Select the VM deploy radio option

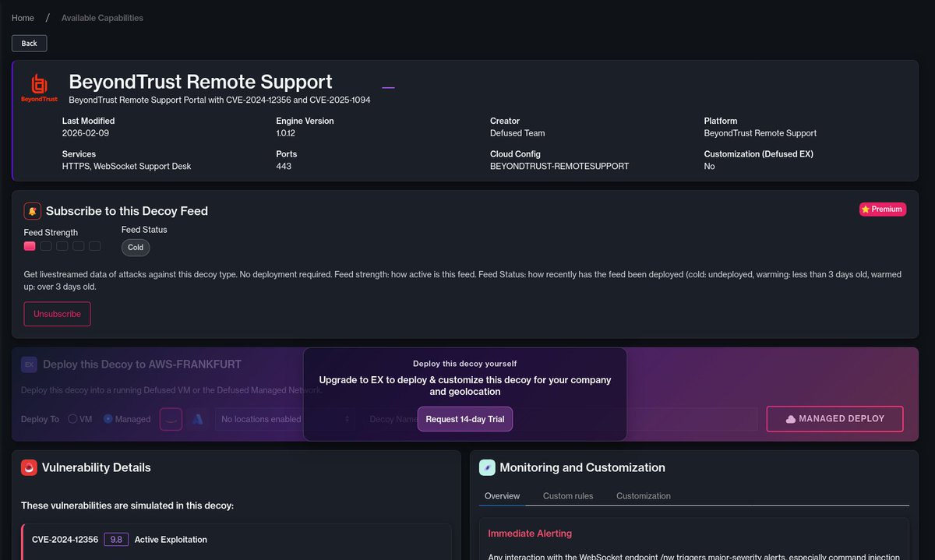(x=72, y=419)
